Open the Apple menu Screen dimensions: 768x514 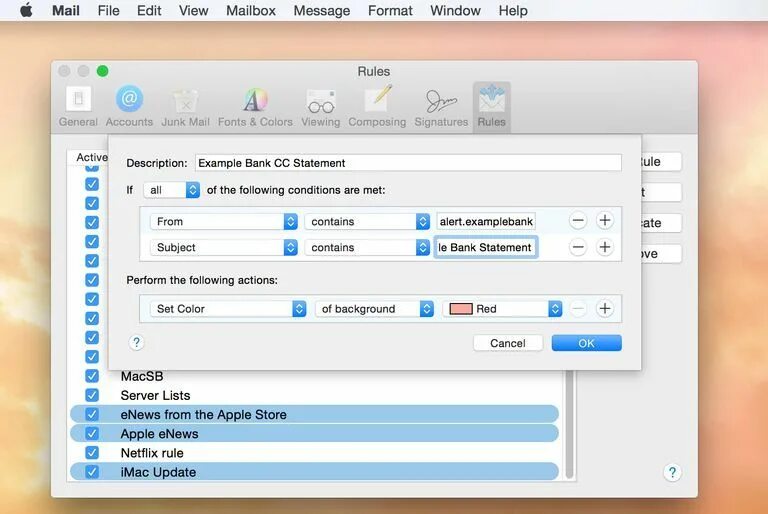pyautogui.click(x=26, y=10)
